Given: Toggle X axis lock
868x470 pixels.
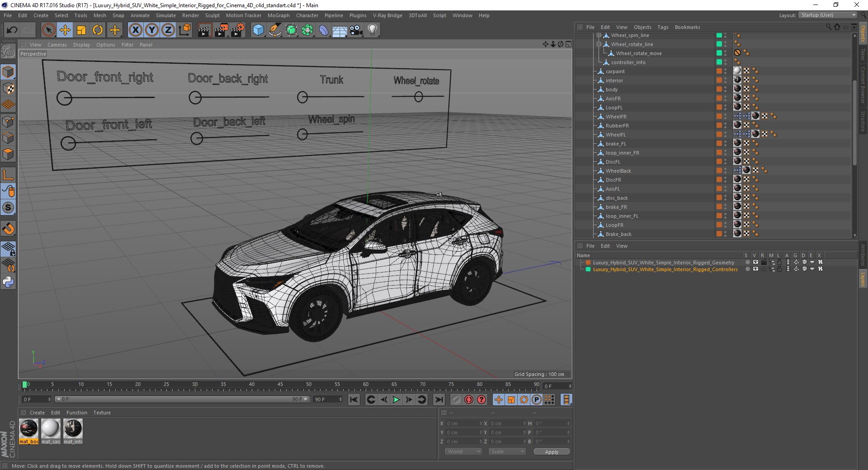Looking at the screenshot, I should 135,30.
